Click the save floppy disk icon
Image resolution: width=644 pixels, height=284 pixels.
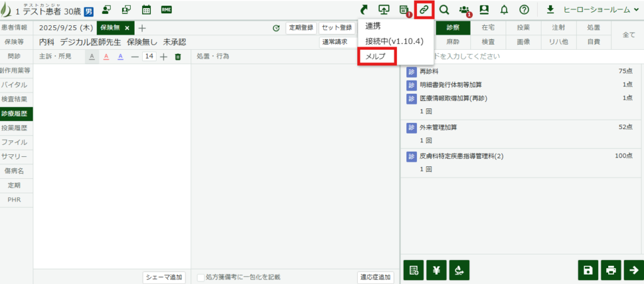tap(587, 270)
